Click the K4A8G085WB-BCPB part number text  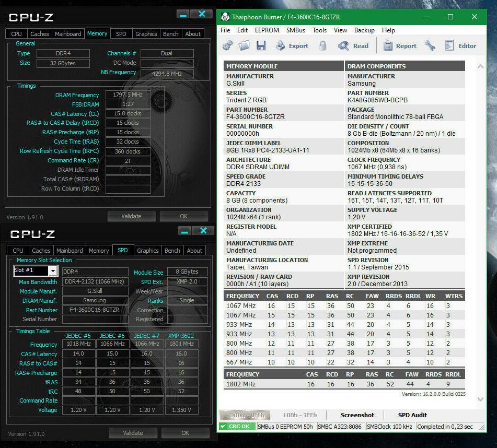coord(377,100)
